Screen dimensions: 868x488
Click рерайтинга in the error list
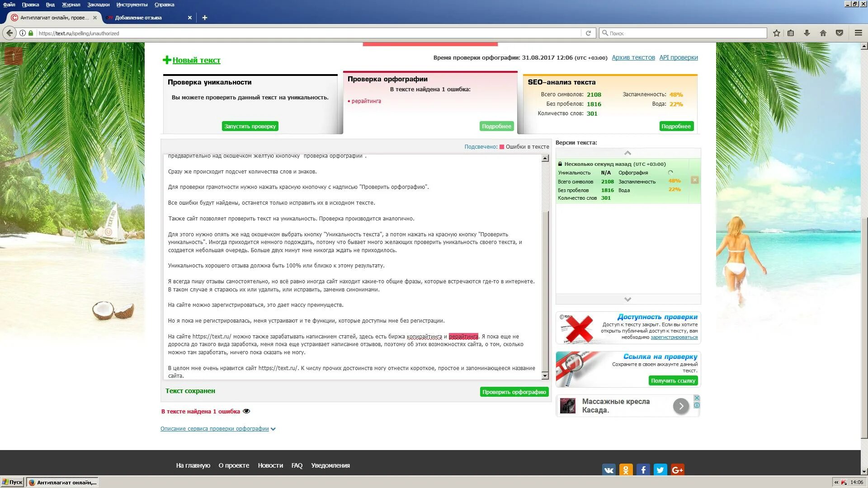[366, 101]
